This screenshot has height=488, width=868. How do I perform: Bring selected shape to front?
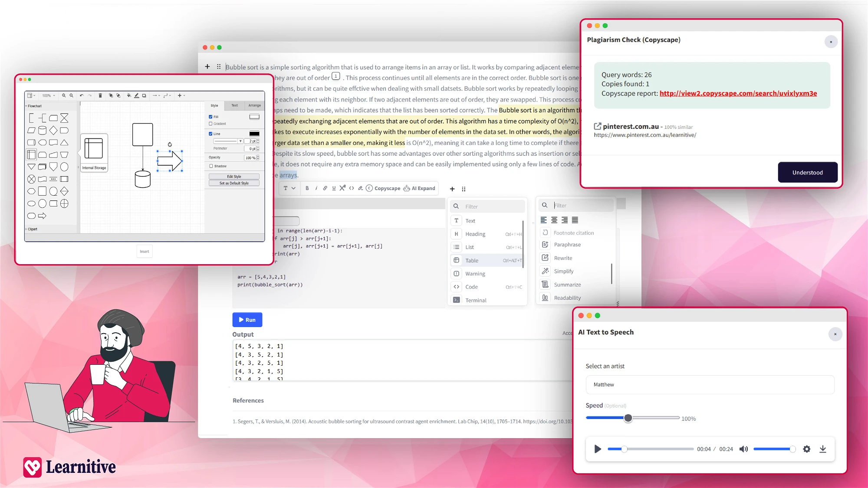(x=111, y=95)
